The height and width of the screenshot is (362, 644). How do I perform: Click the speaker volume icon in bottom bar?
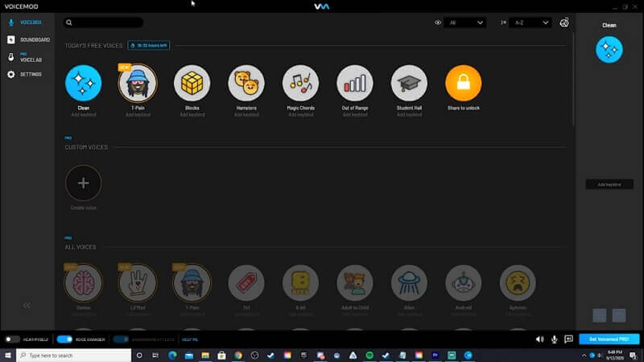pyautogui.click(x=539, y=339)
